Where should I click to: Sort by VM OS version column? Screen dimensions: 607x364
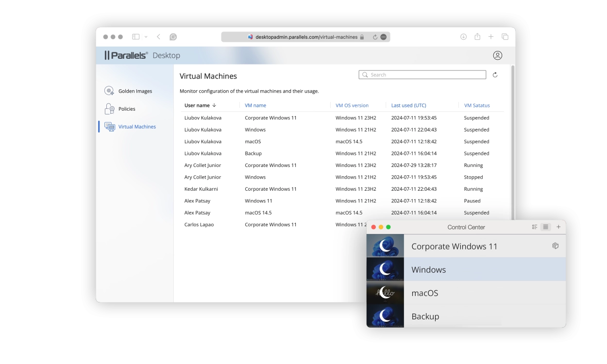(x=352, y=105)
